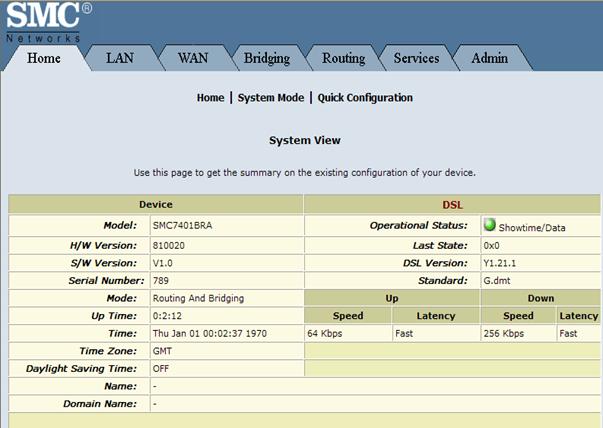Switch to the WAN tab
The width and height of the screenshot is (603, 428).
point(193,58)
